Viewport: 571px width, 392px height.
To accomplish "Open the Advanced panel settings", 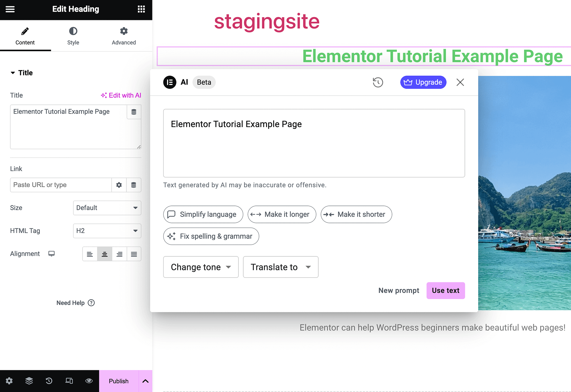I will pyautogui.click(x=124, y=36).
